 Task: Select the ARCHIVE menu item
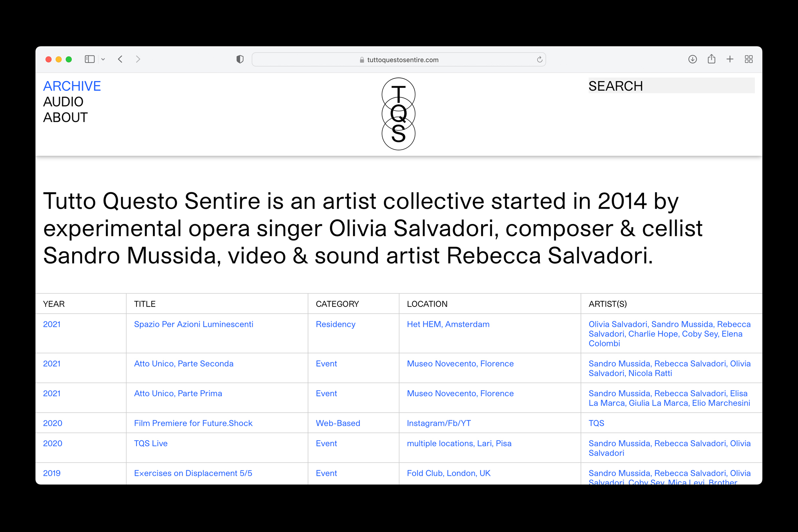72,86
